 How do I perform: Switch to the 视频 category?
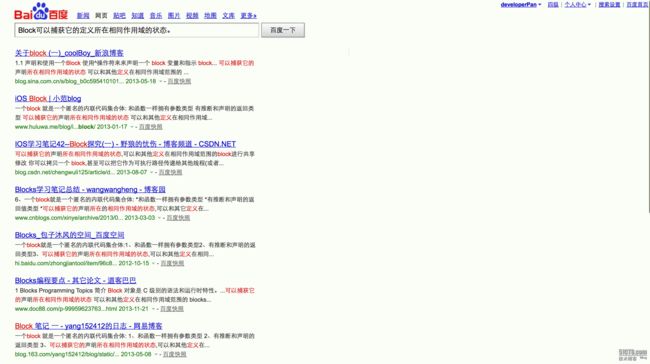coord(192,16)
